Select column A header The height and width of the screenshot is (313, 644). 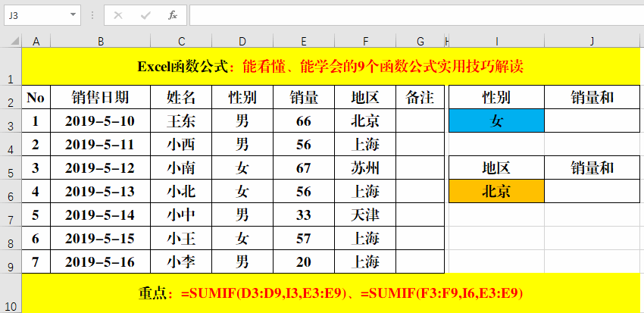point(36,41)
